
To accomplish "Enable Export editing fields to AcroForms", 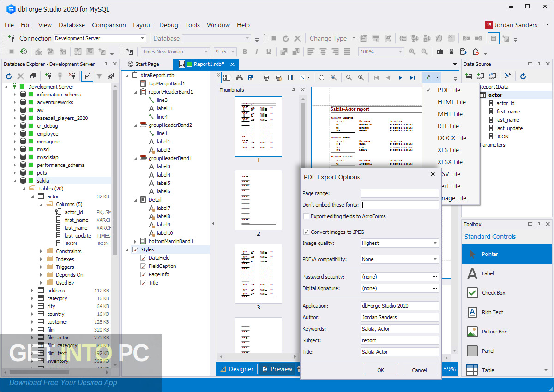I will (x=307, y=216).
